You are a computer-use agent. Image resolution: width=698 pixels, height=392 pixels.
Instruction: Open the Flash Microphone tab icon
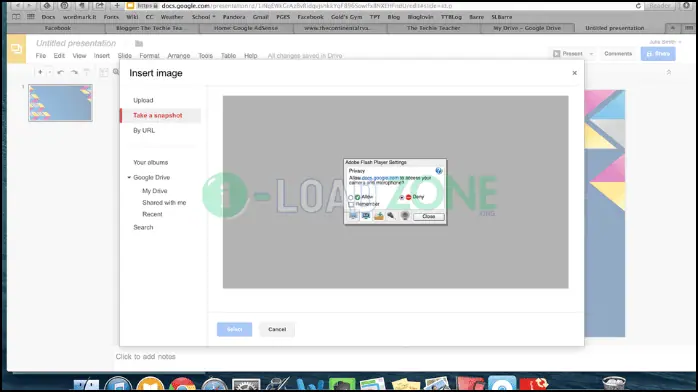tap(391, 216)
